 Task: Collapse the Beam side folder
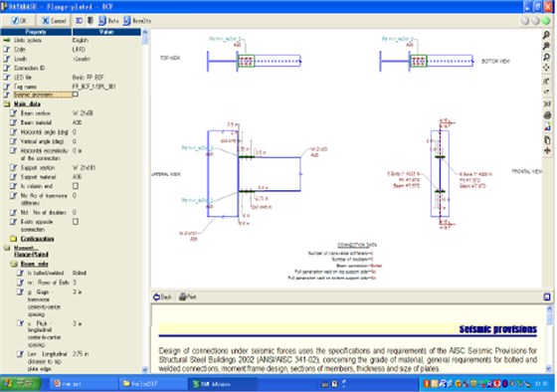coord(14,264)
